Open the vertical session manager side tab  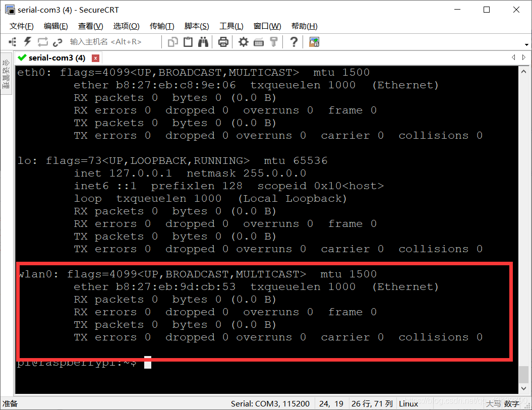point(6,73)
